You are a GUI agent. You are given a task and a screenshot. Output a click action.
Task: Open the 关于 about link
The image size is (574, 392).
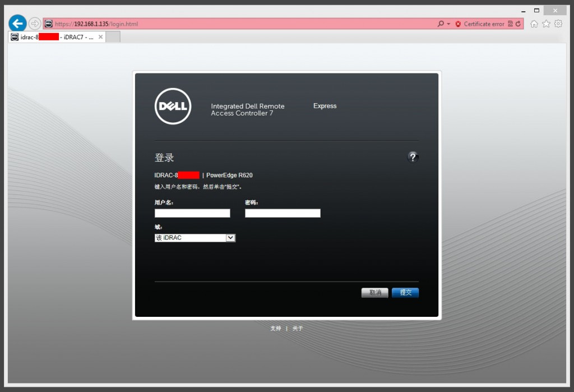298,328
